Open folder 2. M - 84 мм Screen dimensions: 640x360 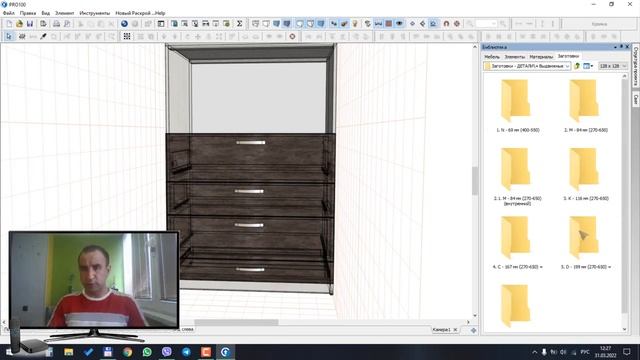pyautogui.click(x=585, y=105)
